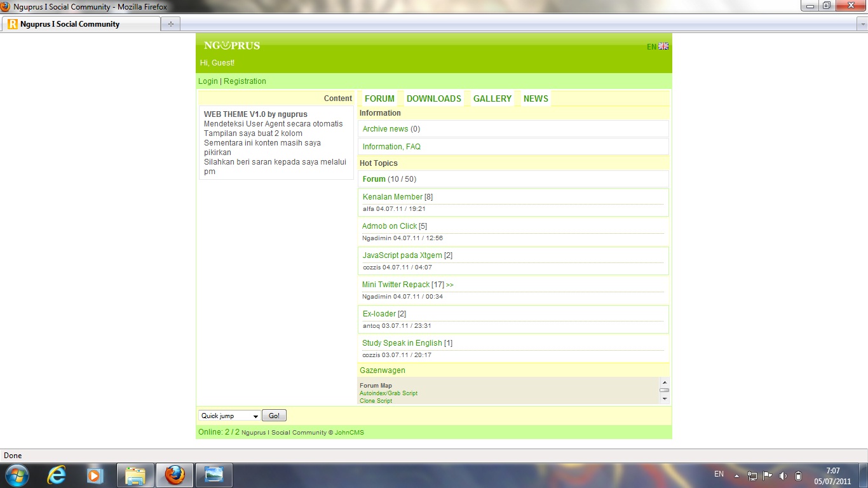This screenshot has height=488, width=868.
Task: Open the FORUM menu item
Action: (379, 98)
